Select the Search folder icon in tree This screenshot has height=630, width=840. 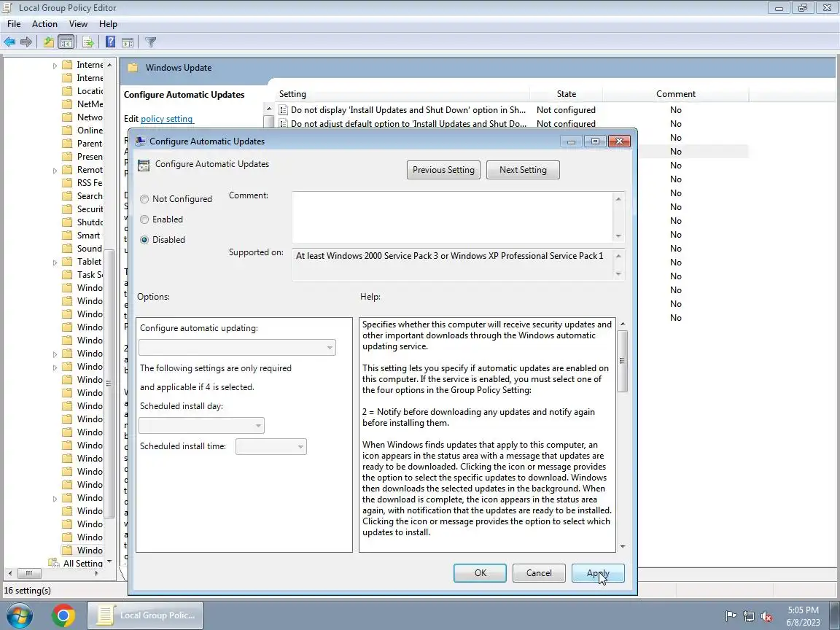click(67, 196)
